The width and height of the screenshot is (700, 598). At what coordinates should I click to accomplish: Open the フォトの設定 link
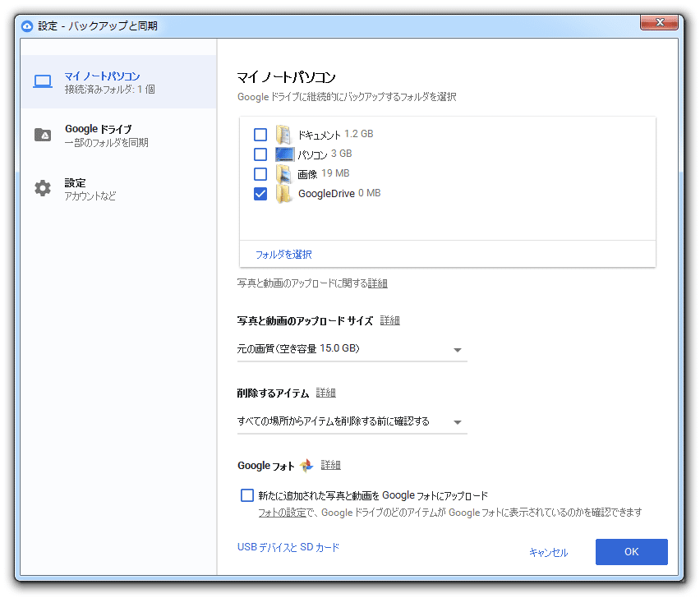pyautogui.click(x=282, y=513)
